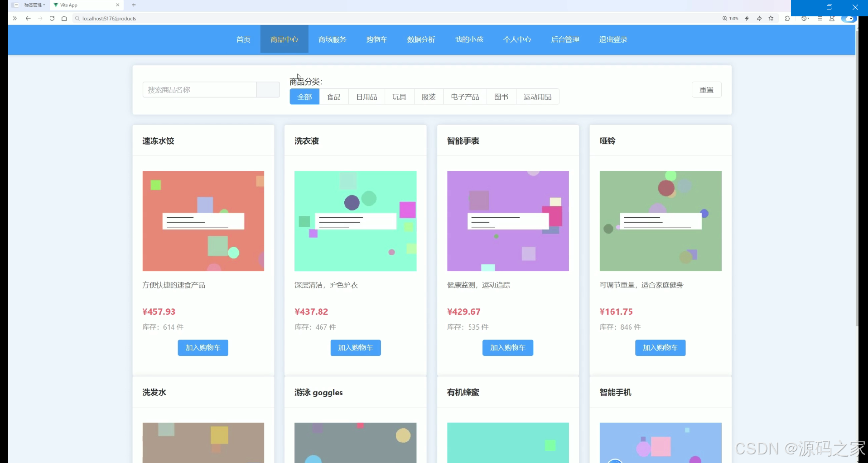This screenshot has height=463, width=868.
Task: Click the 重置 reset button
Action: point(707,90)
